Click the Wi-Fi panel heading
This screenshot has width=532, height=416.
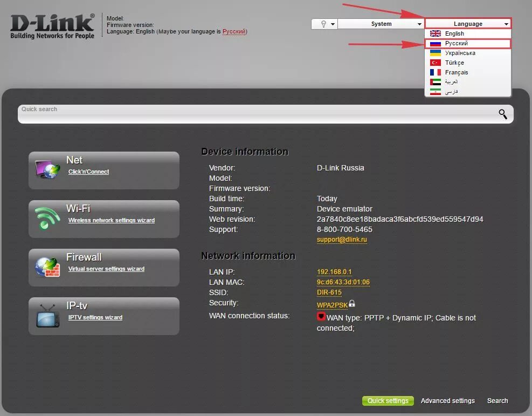tap(78, 208)
